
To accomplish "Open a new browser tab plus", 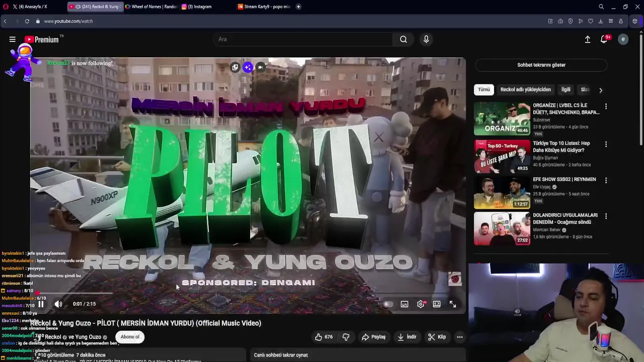I will 298,7.
